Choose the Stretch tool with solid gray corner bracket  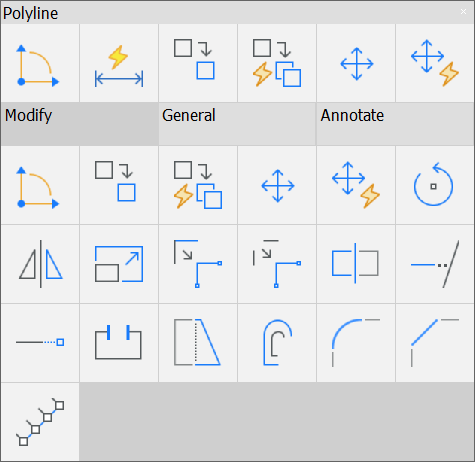198,264
